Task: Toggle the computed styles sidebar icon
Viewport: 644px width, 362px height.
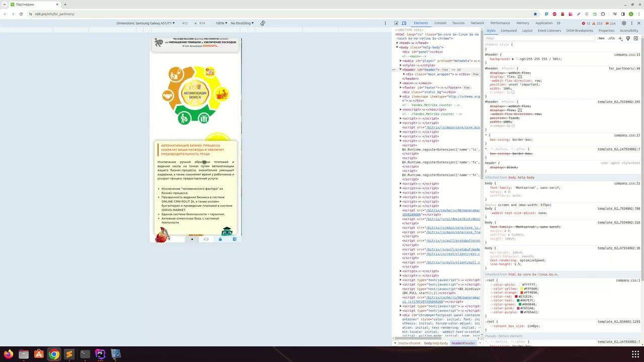Action: click(x=636, y=38)
